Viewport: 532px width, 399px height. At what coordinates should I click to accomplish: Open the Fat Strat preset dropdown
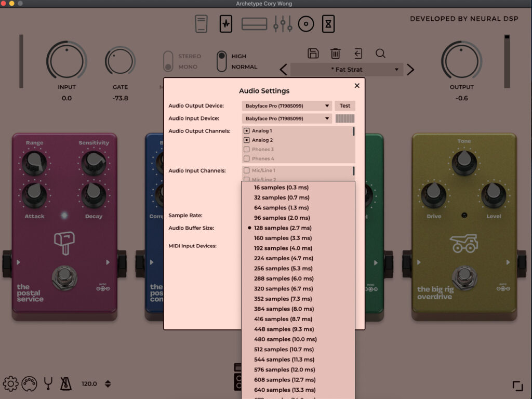(x=347, y=70)
